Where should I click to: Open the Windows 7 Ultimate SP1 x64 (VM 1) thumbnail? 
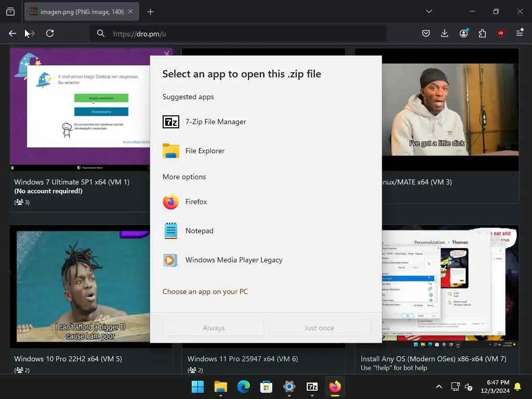click(x=79, y=109)
